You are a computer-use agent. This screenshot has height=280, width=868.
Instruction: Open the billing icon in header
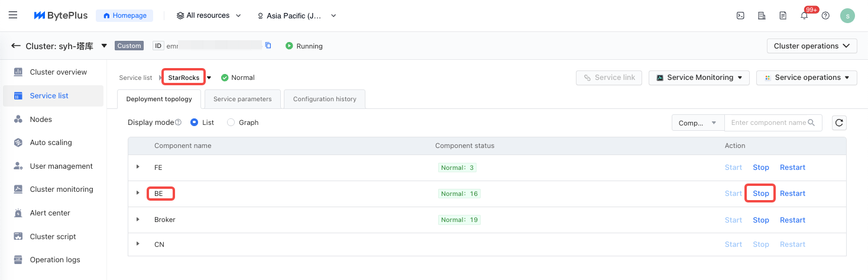click(762, 16)
